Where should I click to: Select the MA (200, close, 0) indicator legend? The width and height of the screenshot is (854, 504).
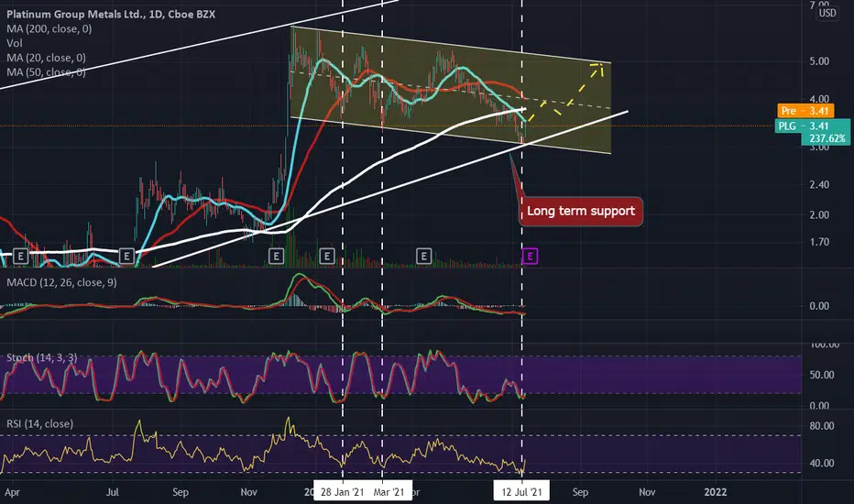click(49, 29)
